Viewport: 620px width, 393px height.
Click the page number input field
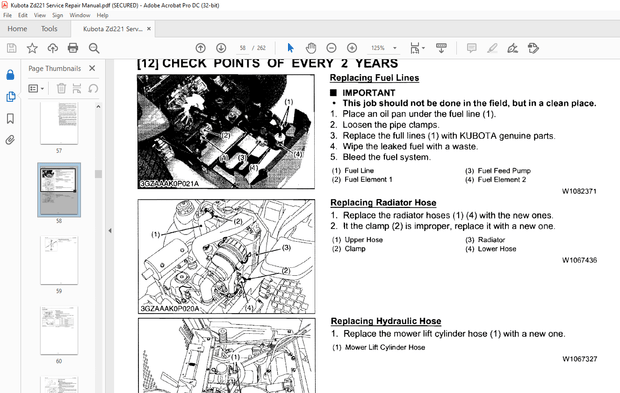coord(242,48)
